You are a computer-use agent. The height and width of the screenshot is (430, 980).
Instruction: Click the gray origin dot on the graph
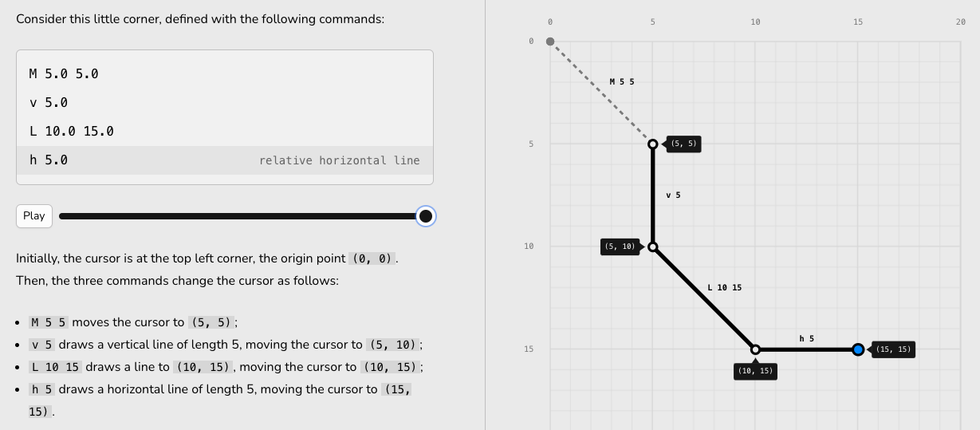click(x=550, y=41)
